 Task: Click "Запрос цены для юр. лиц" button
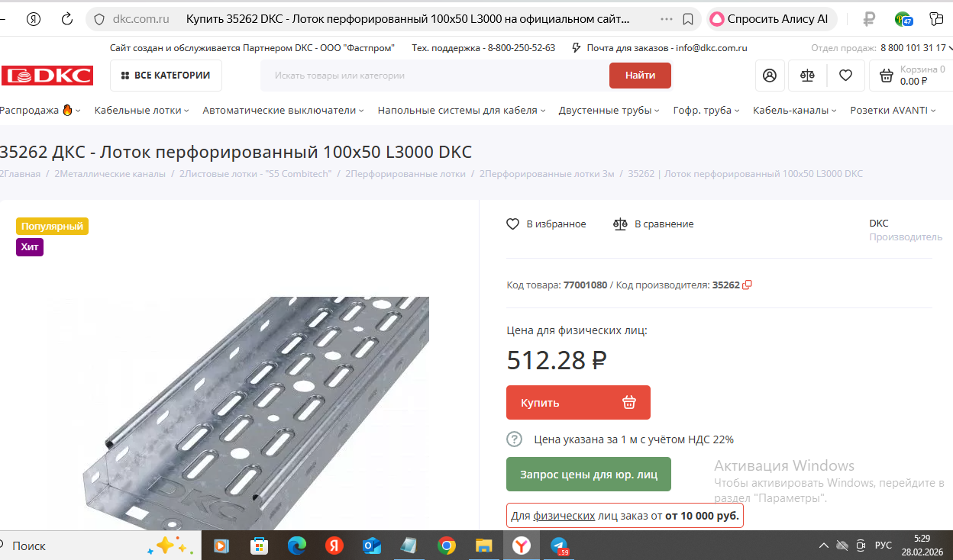pyautogui.click(x=589, y=475)
